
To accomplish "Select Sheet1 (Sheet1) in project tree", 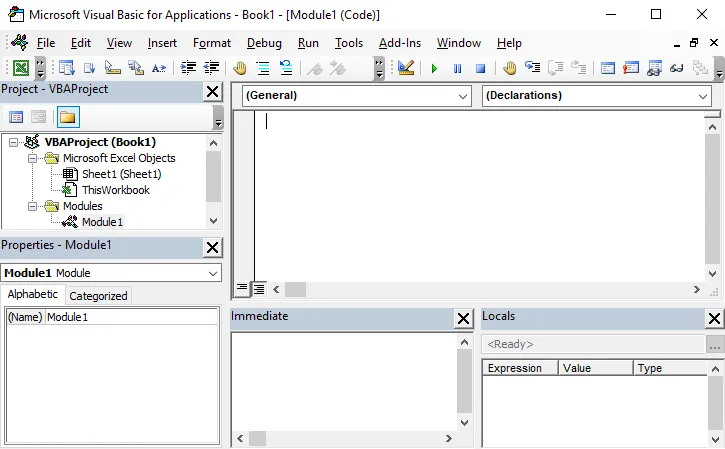I will (x=122, y=174).
